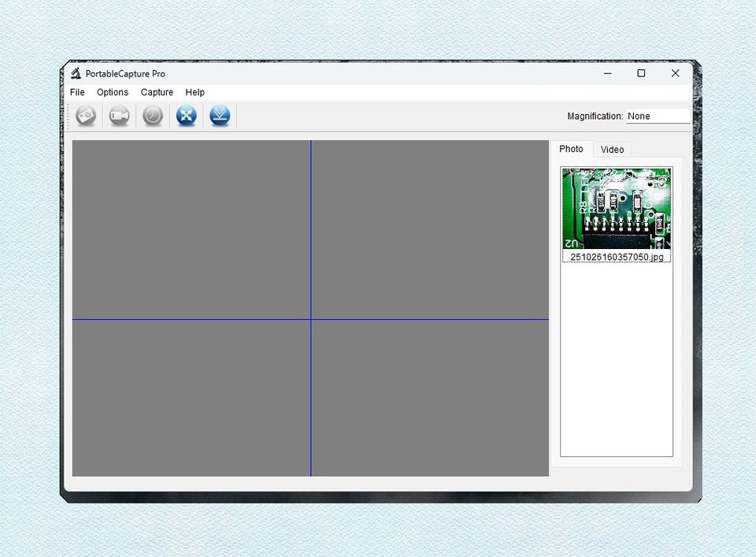This screenshot has height=557, width=756.
Task: Maximize the PortableCapture Pro window
Action: tap(641, 73)
